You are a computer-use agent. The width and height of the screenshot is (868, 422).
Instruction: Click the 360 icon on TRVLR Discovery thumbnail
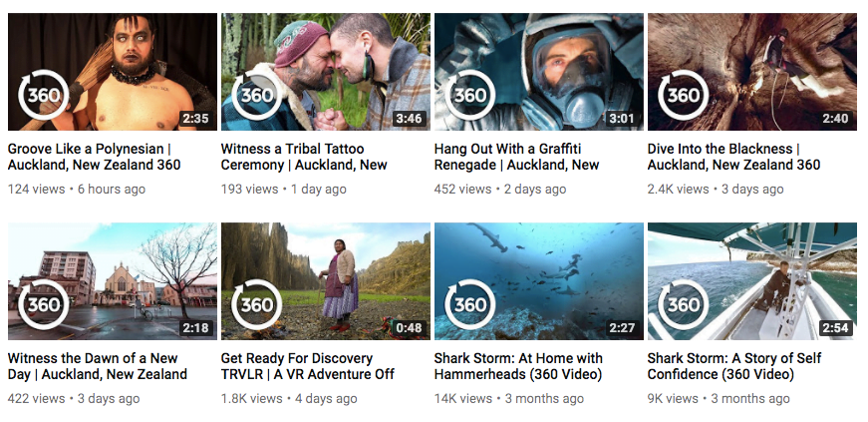(x=257, y=304)
